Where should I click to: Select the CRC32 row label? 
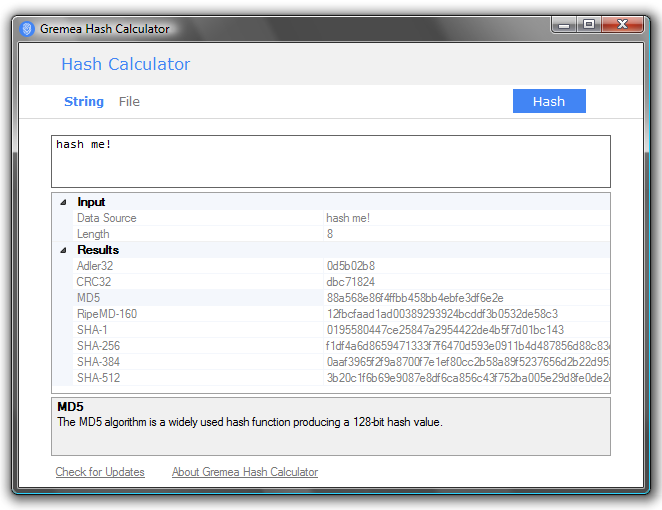pyautogui.click(x=93, y=282)
